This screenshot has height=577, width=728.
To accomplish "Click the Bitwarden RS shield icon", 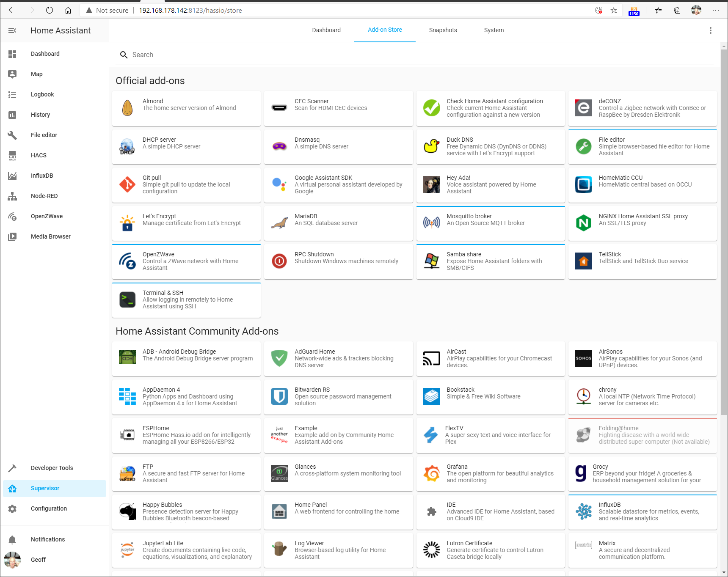I will [279, 396].
